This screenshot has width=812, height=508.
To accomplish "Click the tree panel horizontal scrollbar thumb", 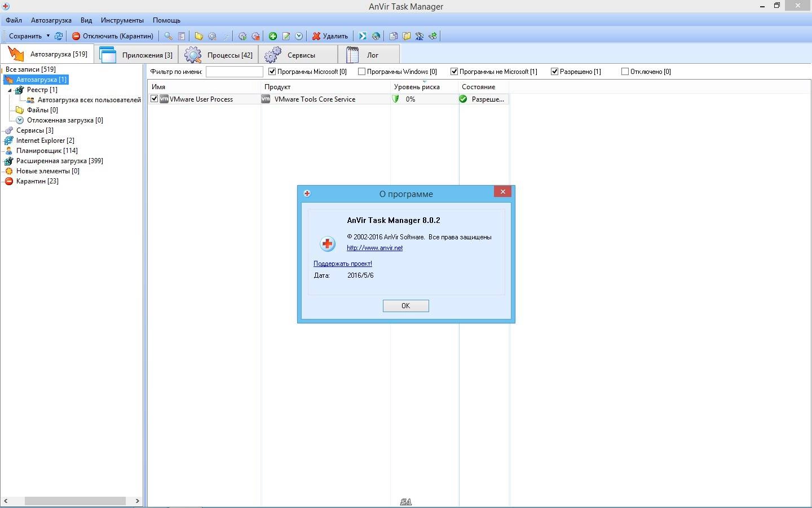I will tap(75, 501).
